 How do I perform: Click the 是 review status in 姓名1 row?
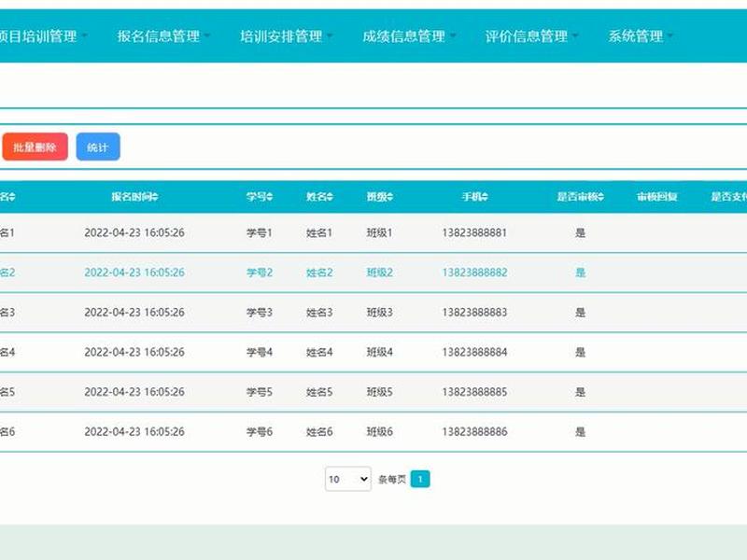[580, 232]
